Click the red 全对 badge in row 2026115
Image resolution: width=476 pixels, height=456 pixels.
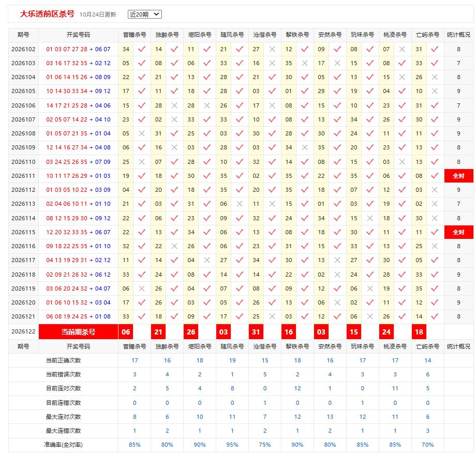[459, 233]
